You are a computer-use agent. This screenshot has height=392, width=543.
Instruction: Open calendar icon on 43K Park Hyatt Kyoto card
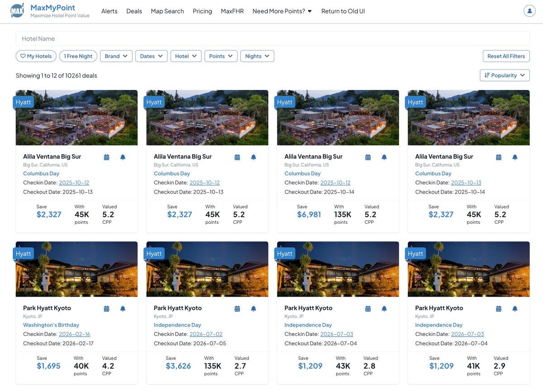[x=368, y=308]
